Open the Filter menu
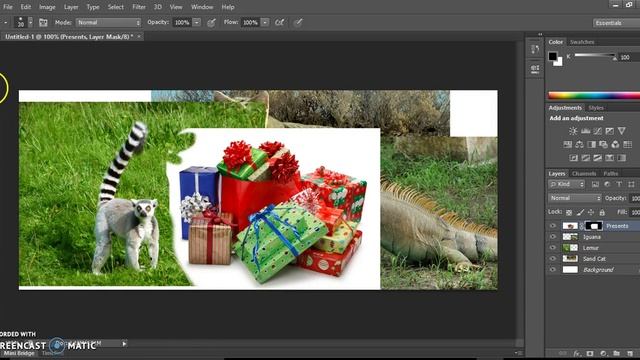The width and height of the screenshot is (640, 360). [x=139, y=7]
